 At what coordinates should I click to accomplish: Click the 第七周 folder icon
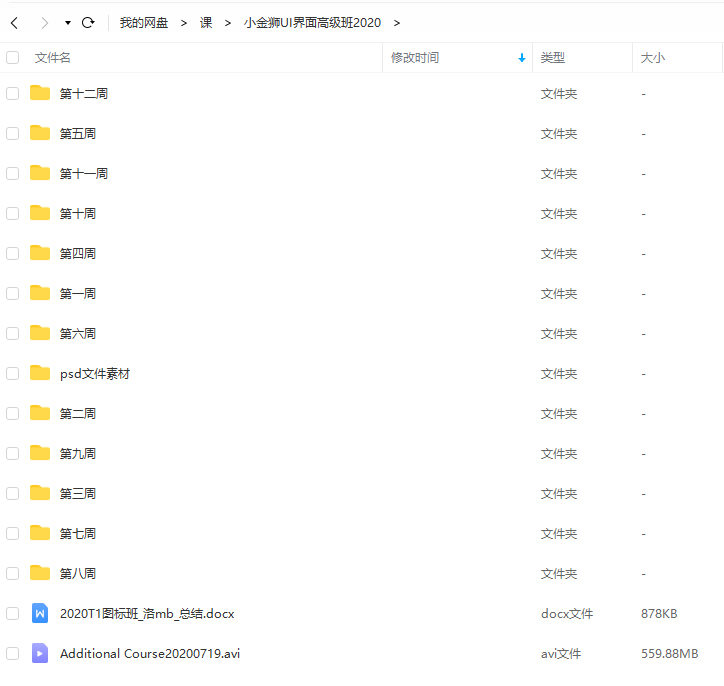pos(40,533)
